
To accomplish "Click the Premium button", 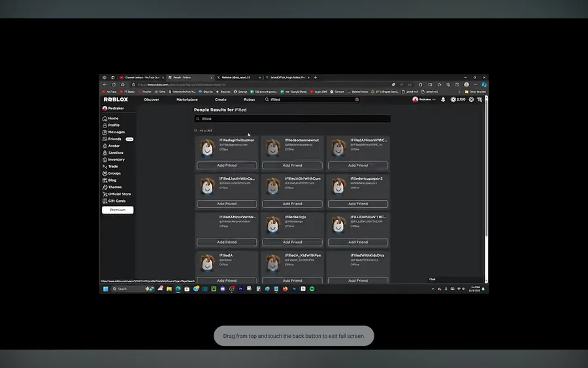I will [x=118, y=210].
